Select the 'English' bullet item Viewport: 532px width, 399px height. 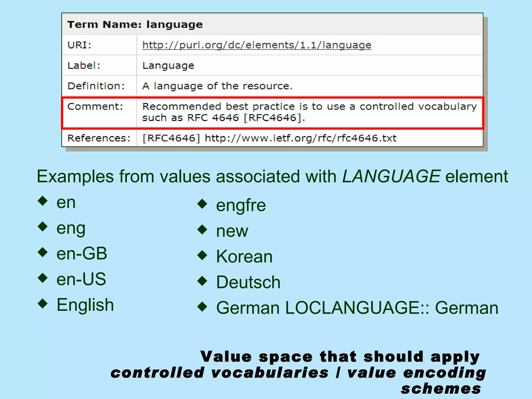pyautogui.click(x=85, y=305)
